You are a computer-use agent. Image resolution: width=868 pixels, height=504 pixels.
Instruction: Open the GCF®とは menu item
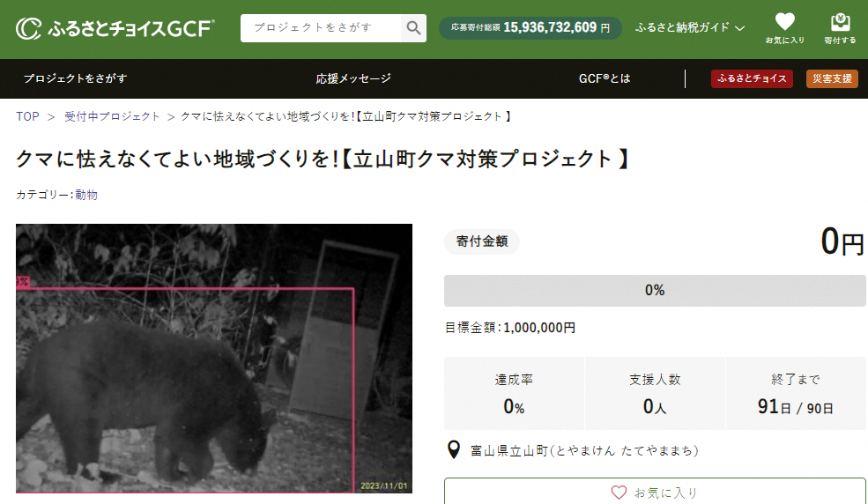tap(605, 78)
